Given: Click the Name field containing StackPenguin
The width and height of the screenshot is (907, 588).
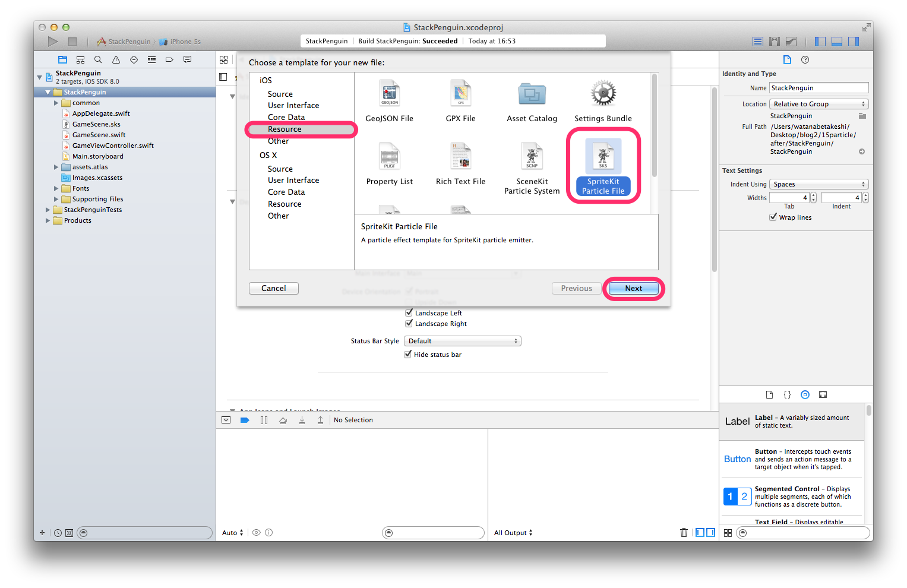Looking at the screenshot, I should 818,88.
